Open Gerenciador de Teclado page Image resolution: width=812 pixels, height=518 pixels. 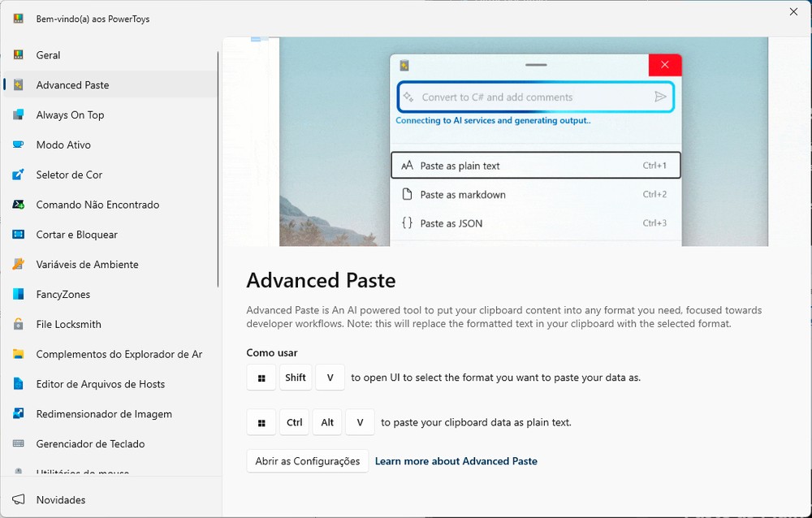[x=110, y=443]
